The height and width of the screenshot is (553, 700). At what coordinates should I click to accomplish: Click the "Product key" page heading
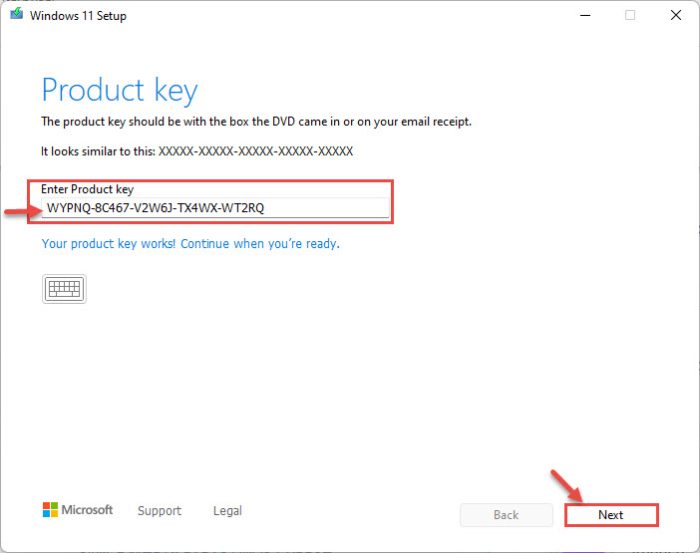coord(119,90)
